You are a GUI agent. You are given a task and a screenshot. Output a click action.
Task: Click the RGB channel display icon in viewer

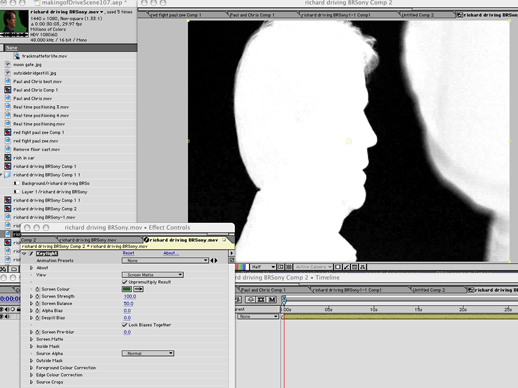(x=242, y=267)
